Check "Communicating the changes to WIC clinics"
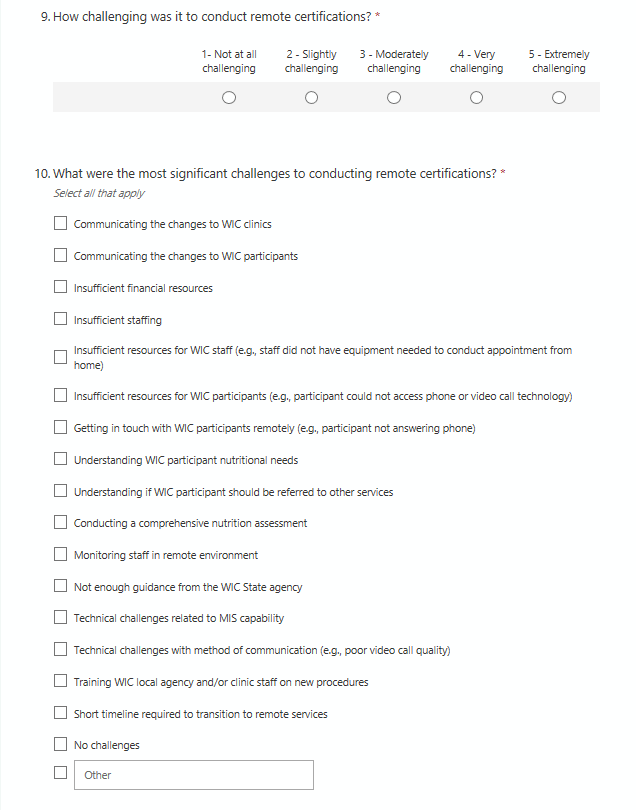Screen dimensions: 636x810 click(61, 224)
